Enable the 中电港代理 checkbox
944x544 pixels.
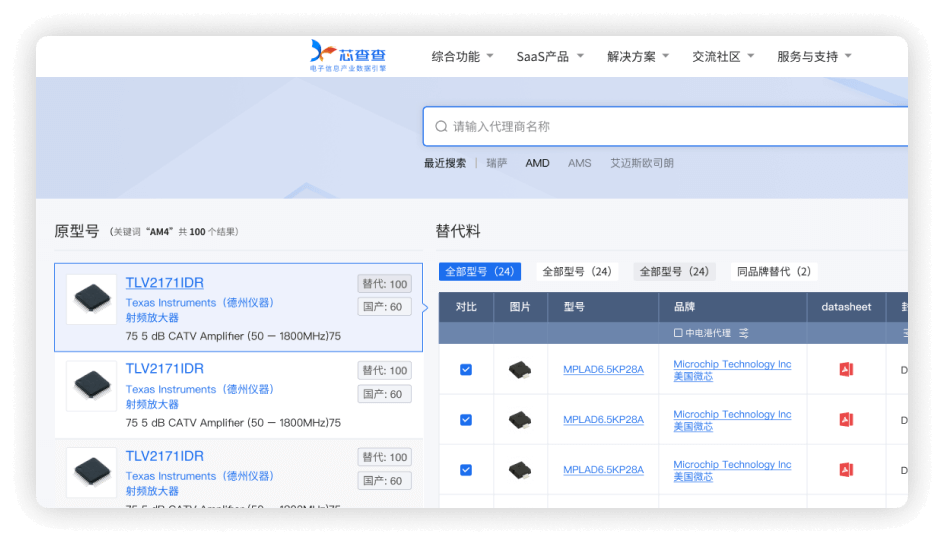(678, 333)
